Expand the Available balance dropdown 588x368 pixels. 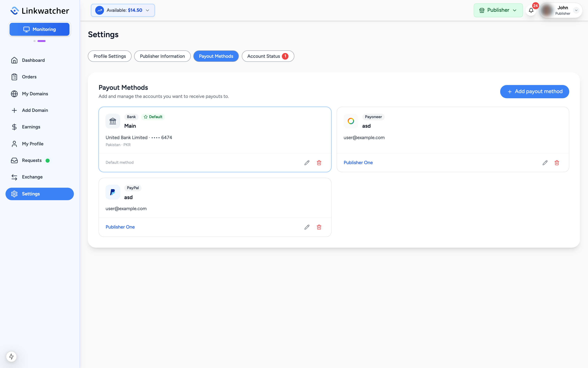click(x=123, y=10)
